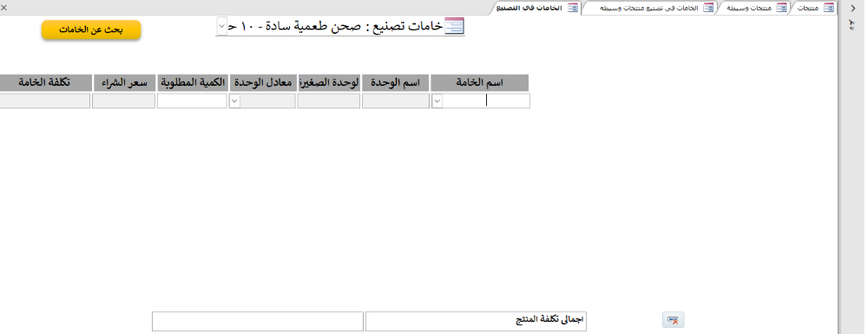Screen dimensions: 868x334
Task: Open the product dropdown in form header
Action: tap(221, 26)
